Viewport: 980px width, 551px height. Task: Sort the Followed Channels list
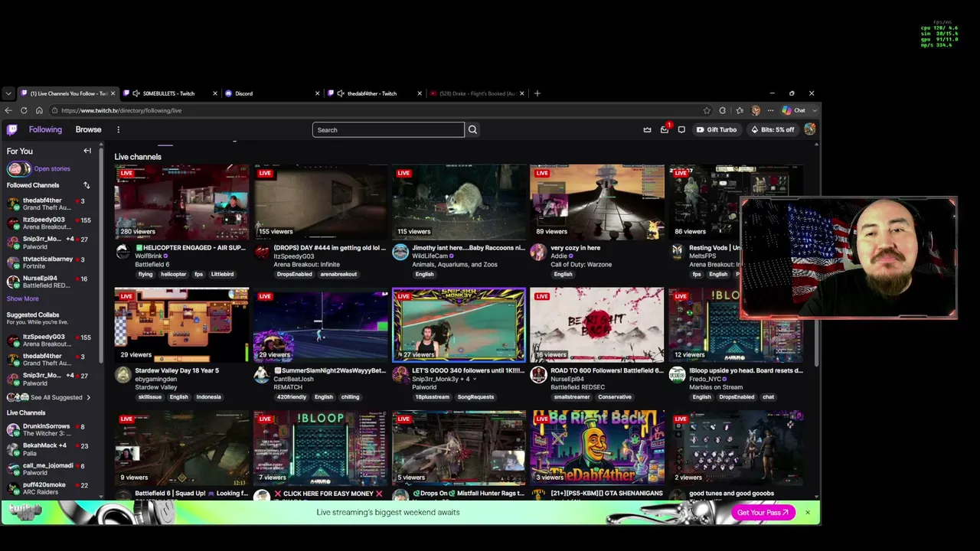pos(87,185)
